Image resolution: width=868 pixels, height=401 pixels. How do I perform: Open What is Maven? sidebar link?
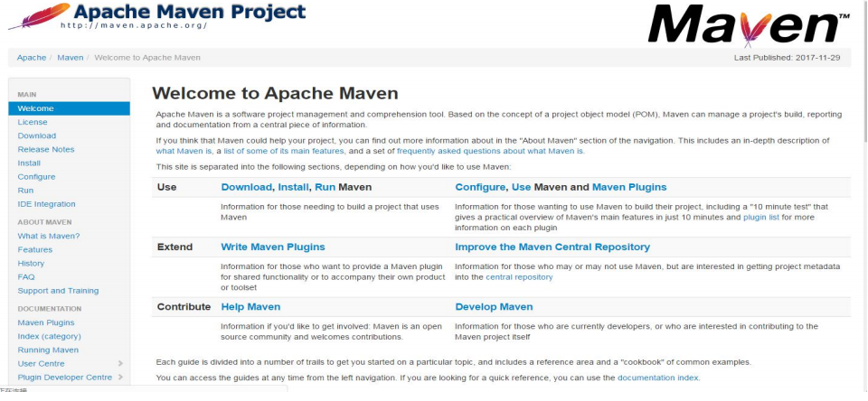click(x=49, y=237)
